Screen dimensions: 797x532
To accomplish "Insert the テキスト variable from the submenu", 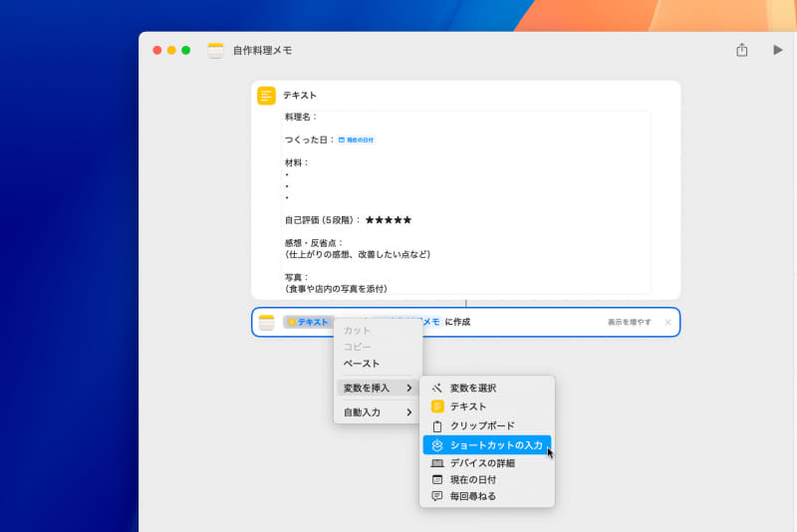I will [487, 406].
